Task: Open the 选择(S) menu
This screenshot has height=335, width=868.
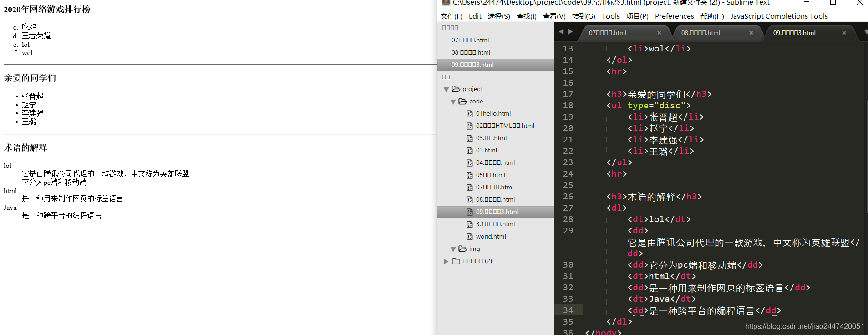Action: click(499, 16)
